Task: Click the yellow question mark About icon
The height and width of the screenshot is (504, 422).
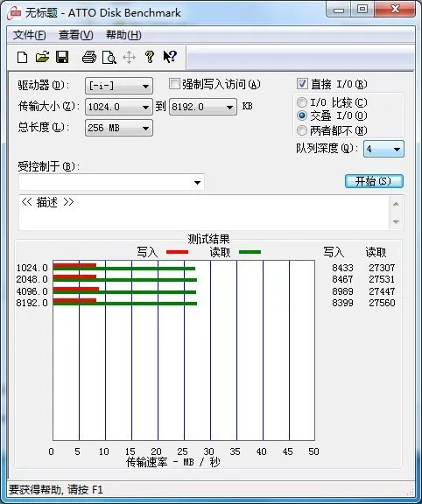Action: [x=149, y=57]
